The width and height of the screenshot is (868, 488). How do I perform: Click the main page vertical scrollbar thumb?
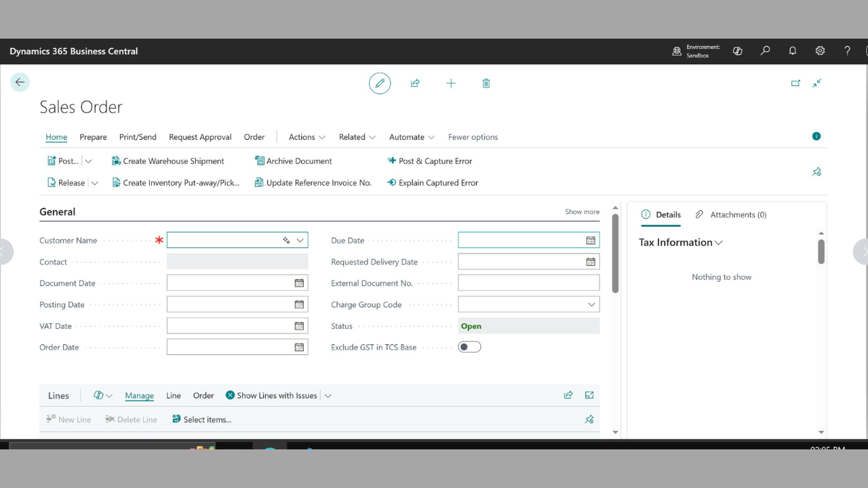(615, 253)
